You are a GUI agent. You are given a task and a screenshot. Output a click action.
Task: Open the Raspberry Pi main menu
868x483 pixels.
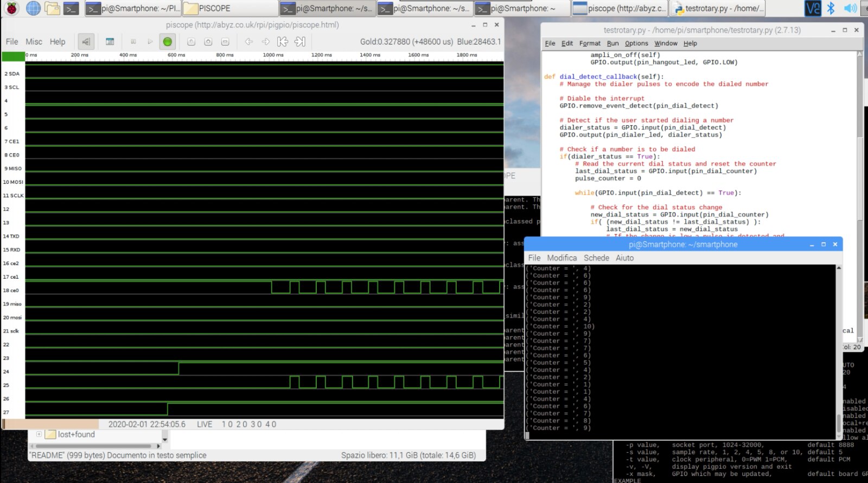(x=11, y=8)
